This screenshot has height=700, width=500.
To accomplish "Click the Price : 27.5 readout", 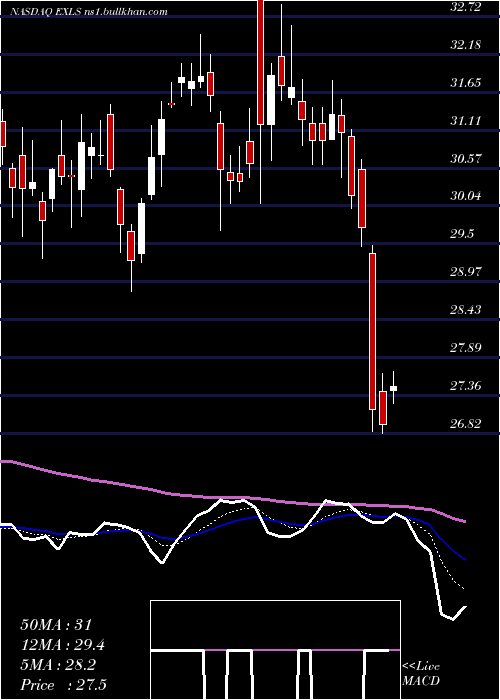I will pos(63,686).
